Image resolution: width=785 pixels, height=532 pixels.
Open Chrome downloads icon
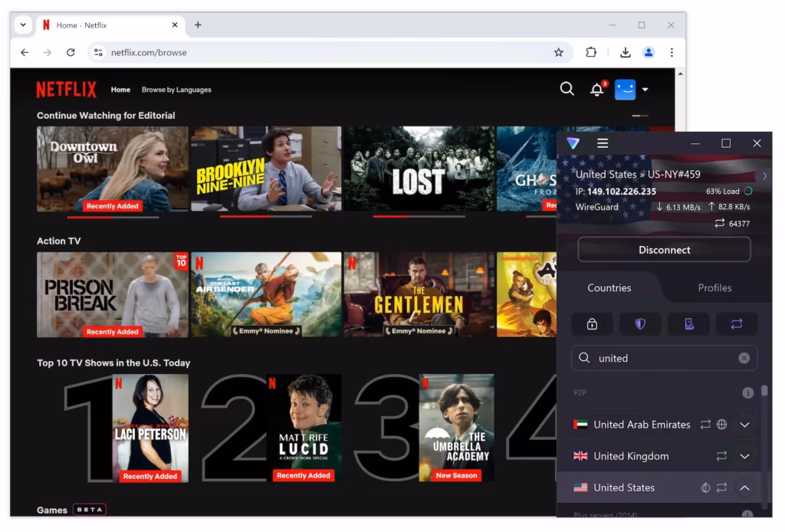[x=626, y=52]
